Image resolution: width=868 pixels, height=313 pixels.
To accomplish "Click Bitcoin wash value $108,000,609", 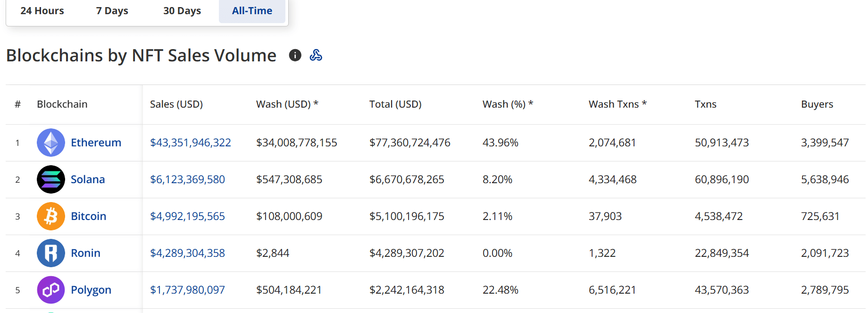I will point(289,216).
